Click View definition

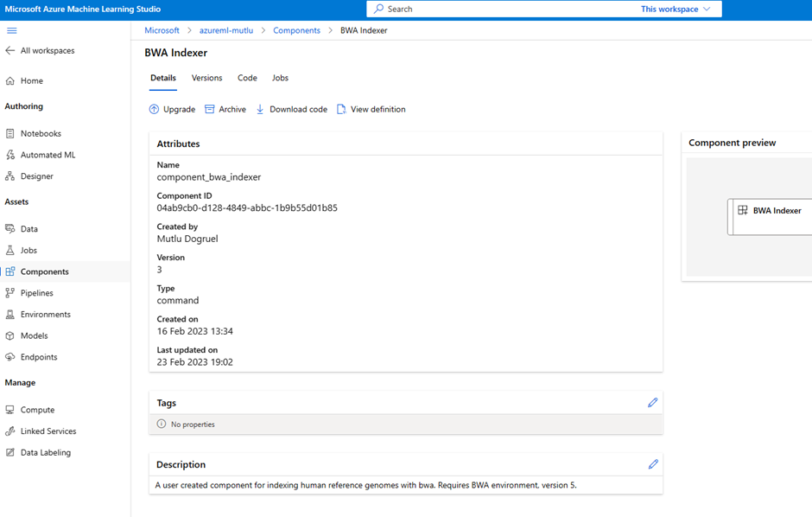click(371, 109)
